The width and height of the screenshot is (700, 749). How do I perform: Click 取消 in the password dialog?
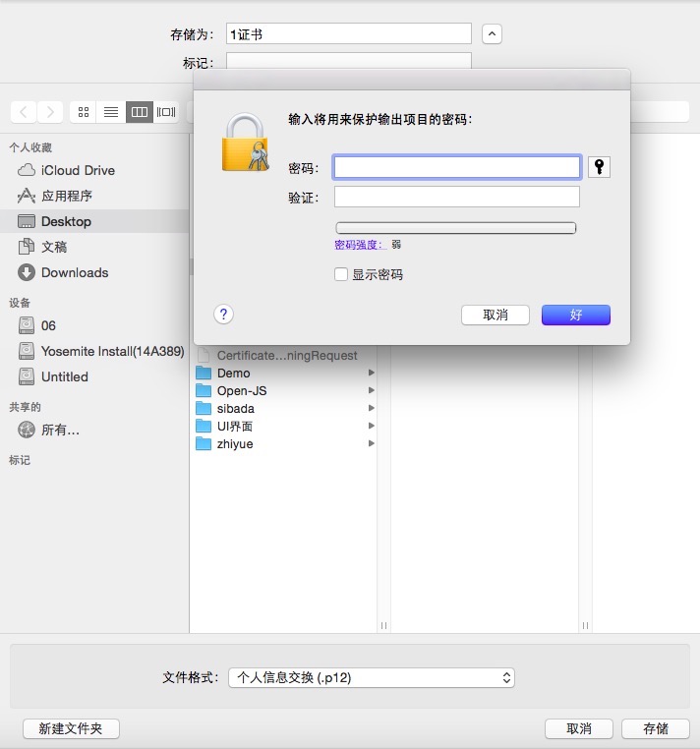coord(496,315)
